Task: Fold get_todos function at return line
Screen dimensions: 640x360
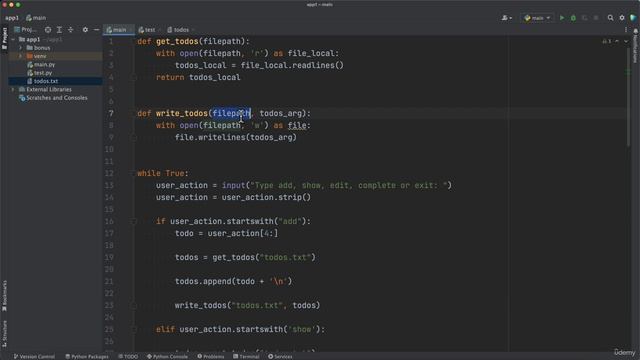Action: (x=133, y=77)
